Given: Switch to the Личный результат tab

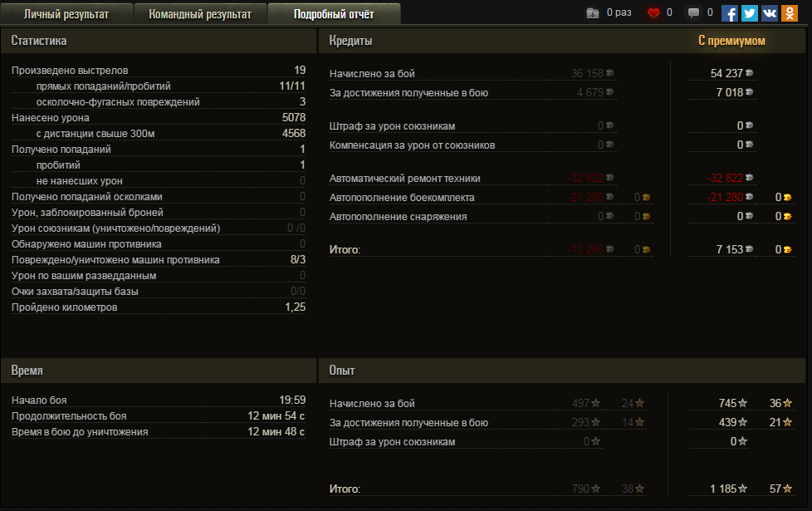Looking at the screenshot, I should pos(66,14).
